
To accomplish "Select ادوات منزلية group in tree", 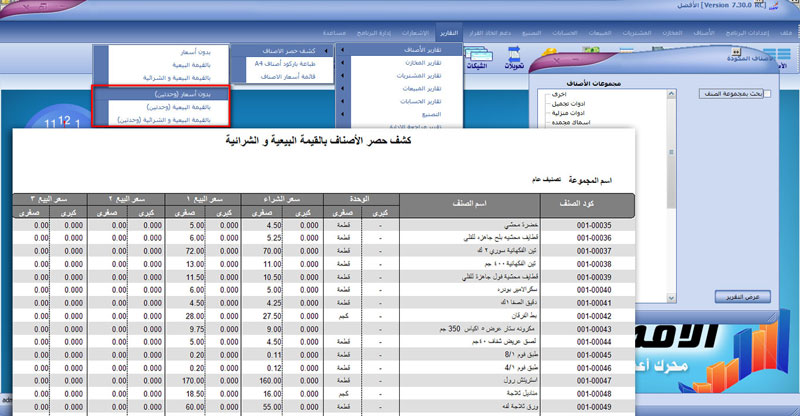I will click(x=568, y=113).
